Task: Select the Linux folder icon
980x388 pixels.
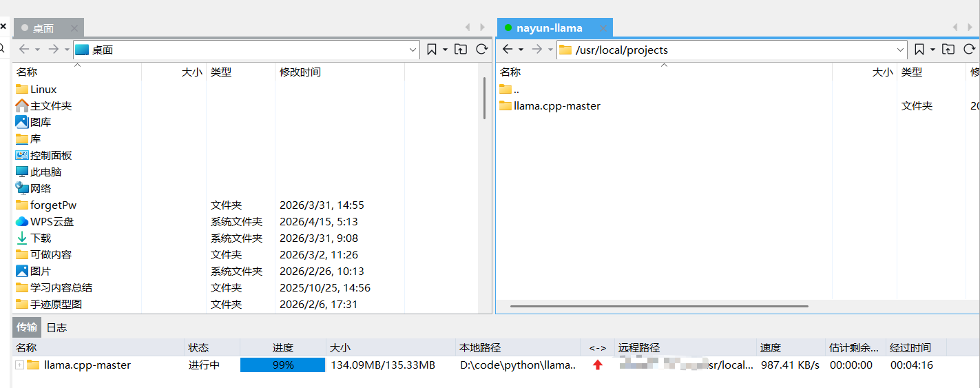Action: tap(22, 89)
